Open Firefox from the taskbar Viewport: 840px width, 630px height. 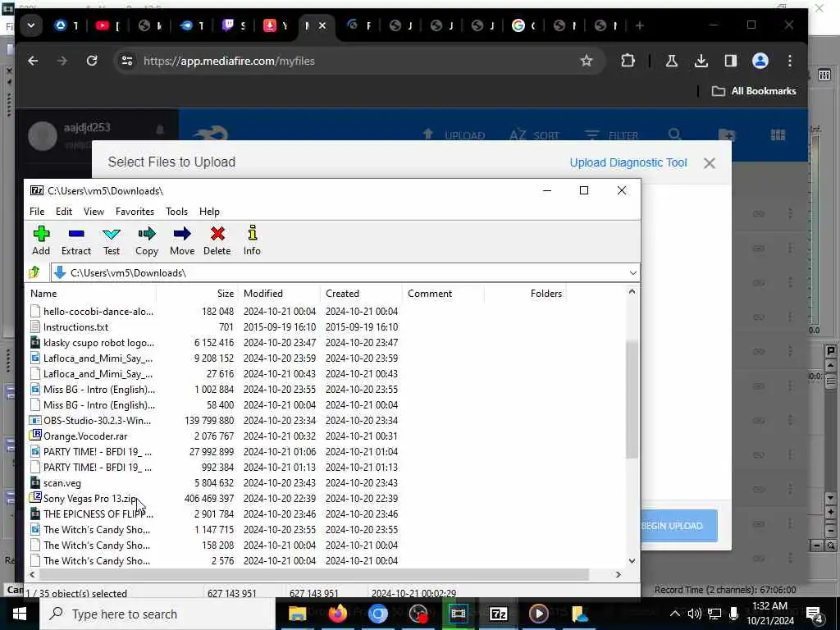pos(337,614)
